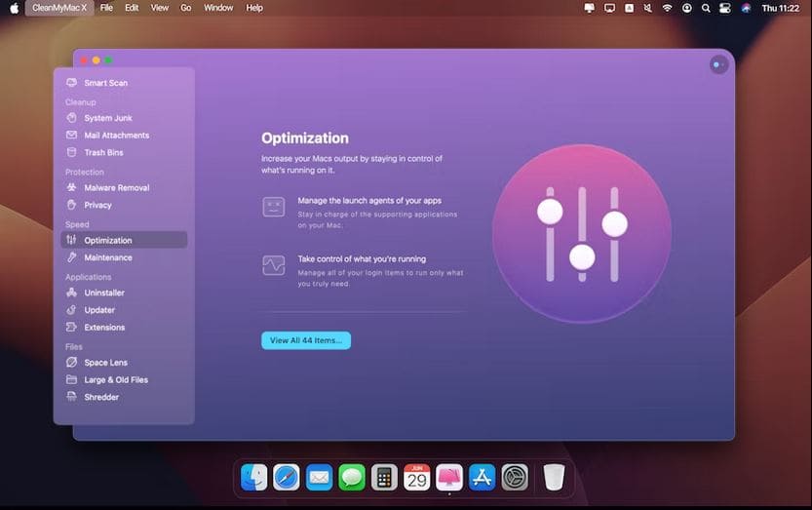Click 'Manage the launch agents of your apps'
The image size is (812, 510).
point(369,201)
